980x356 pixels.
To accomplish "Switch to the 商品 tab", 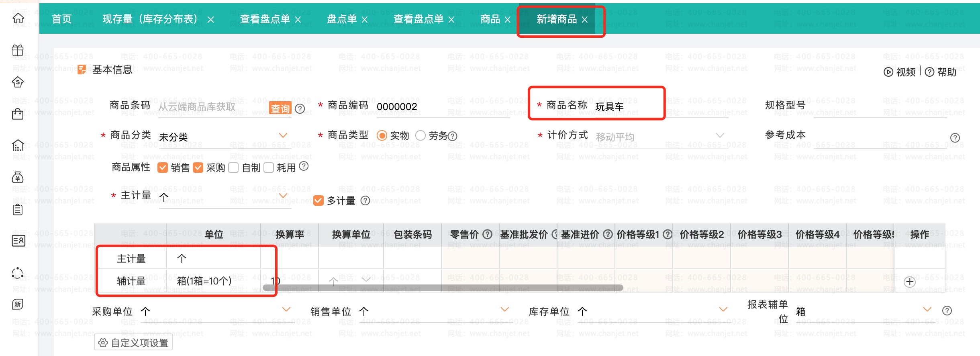I will [490, 19].
